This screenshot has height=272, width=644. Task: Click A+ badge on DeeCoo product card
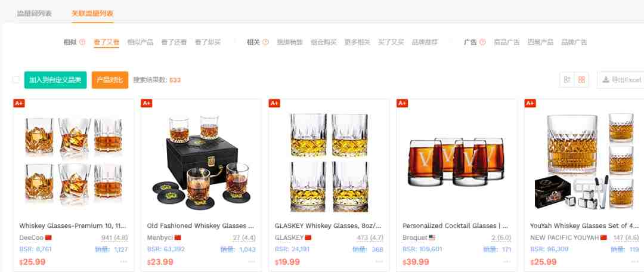19,103
